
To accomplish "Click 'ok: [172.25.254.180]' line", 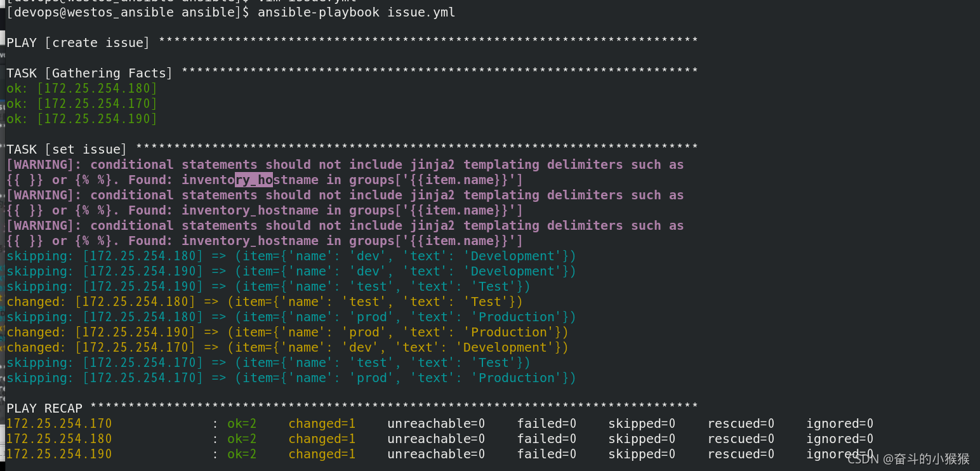I will (x=82, y=89).
